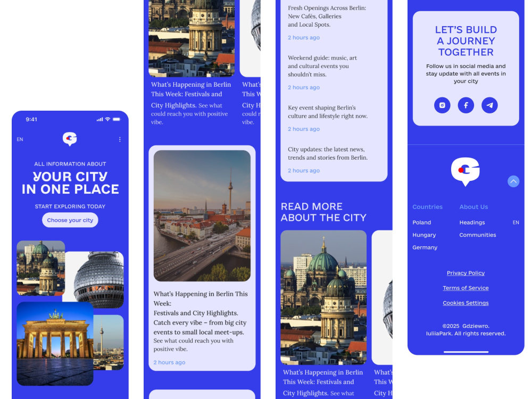Image resolution: width=532 pixels, height=399 pixels.
Task: Click the Let's Build a Journey Together heading
Action: [466, 41]
